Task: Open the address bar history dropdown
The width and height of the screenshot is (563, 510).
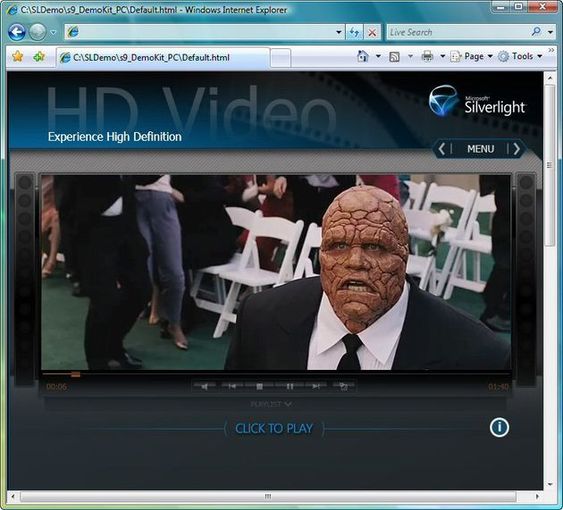Action: point(338,32)
